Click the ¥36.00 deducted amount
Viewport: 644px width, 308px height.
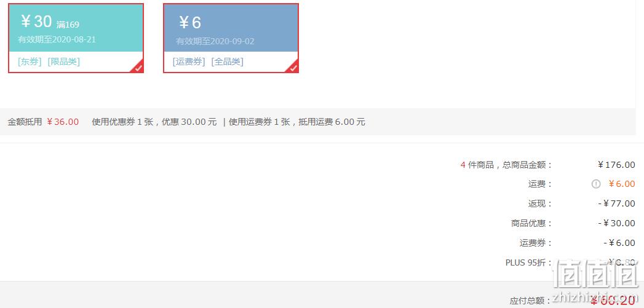tap(62, 122)
